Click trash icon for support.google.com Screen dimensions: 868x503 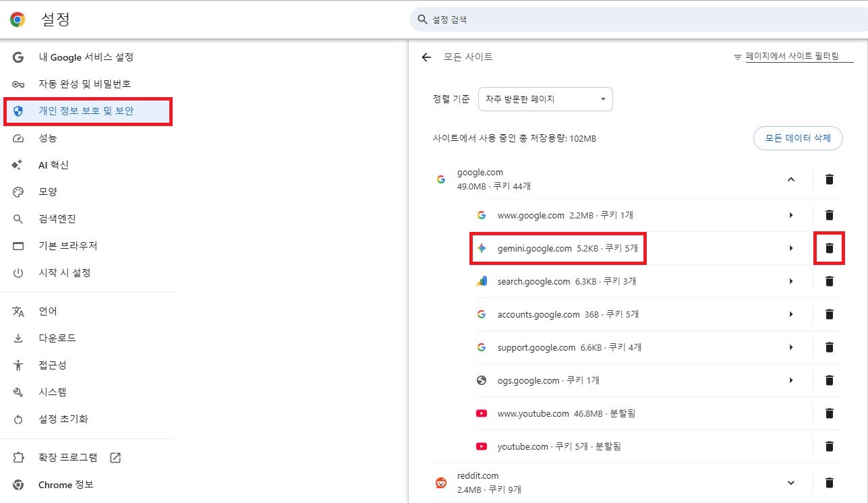830,347
